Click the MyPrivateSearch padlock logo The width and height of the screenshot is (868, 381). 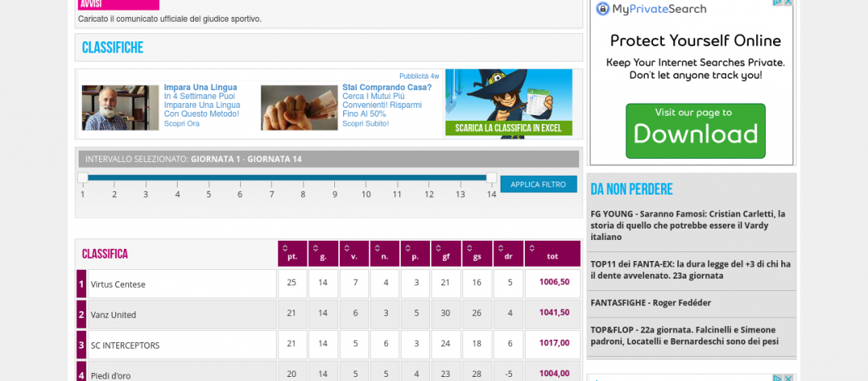(603, 9)
